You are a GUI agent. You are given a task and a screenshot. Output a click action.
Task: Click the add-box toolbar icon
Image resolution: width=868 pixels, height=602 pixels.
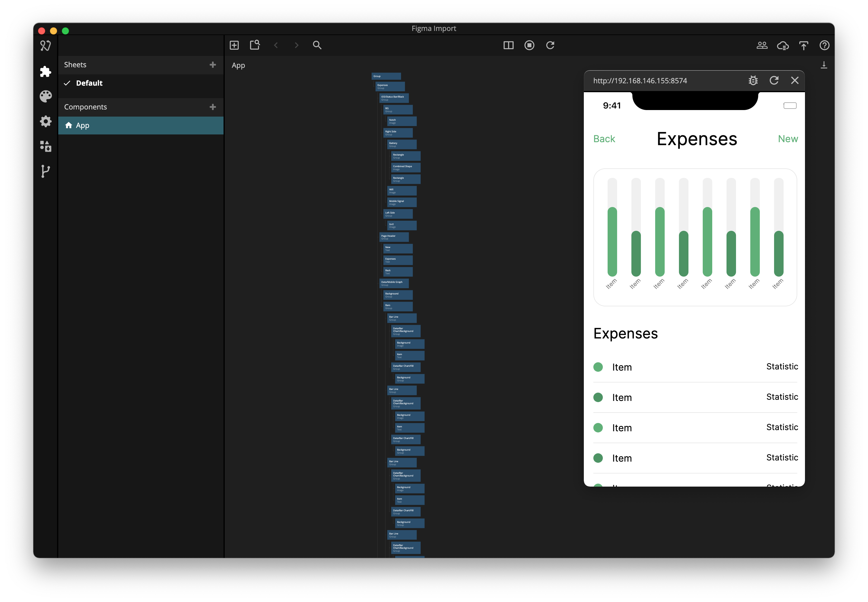point(234,45)
